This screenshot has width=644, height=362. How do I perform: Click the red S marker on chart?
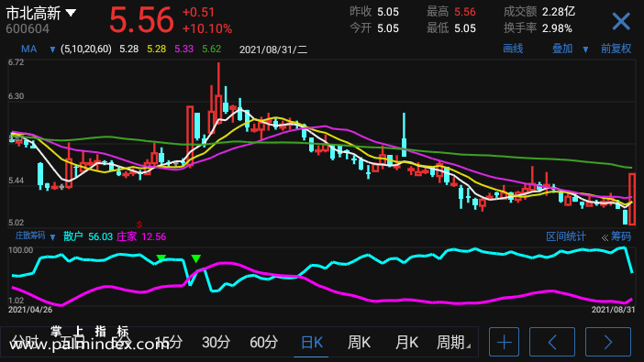click(139, 225)
